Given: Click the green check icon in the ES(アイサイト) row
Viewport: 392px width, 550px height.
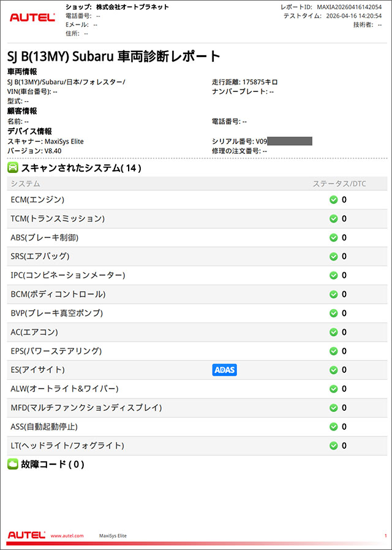Looking at the screenshot, I should pyautogui.click(x=333, y=370).
